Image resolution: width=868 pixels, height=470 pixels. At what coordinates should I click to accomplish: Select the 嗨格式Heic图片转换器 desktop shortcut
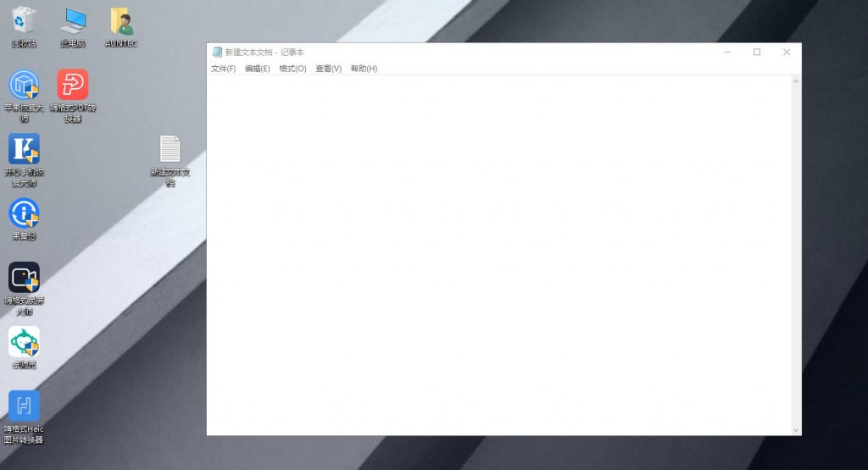[x=24, y=417]
